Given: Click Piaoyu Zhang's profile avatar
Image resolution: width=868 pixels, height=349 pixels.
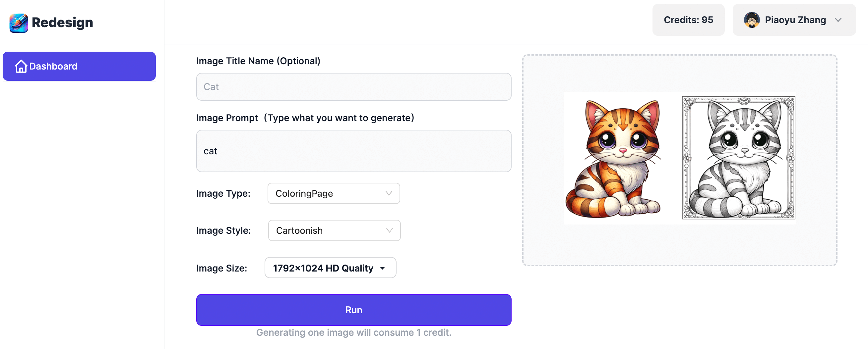Looking at the screenshot, I should (752, 20).
